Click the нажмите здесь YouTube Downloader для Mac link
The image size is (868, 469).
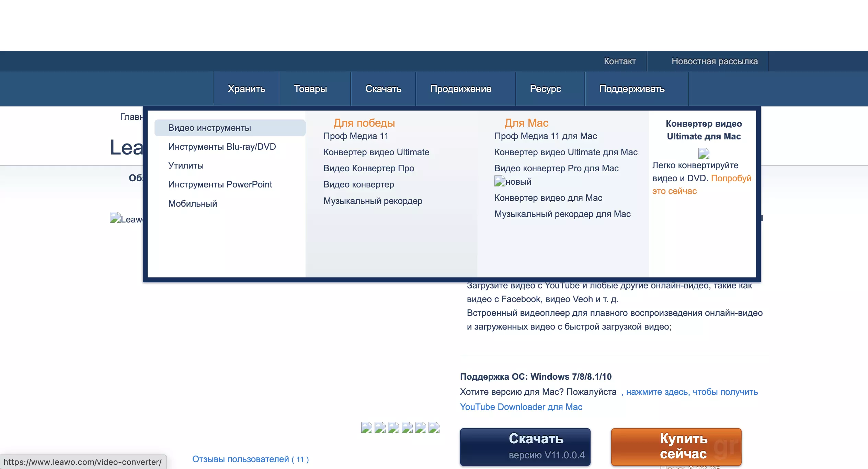[609, 399]
